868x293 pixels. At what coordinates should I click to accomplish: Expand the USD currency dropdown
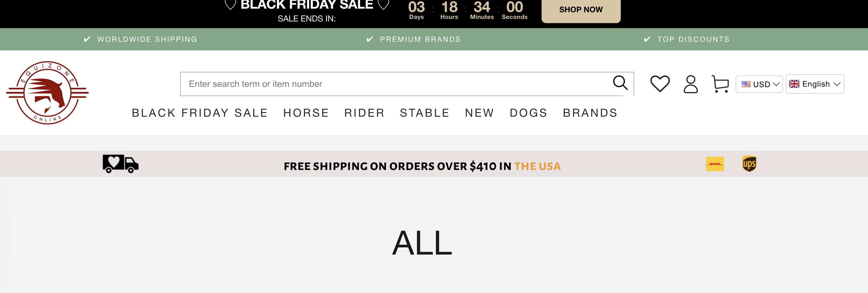759,84
